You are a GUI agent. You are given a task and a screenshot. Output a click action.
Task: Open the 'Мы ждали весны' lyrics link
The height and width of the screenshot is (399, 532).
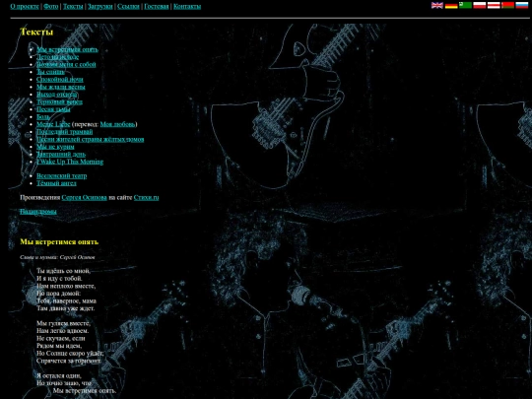61,87
